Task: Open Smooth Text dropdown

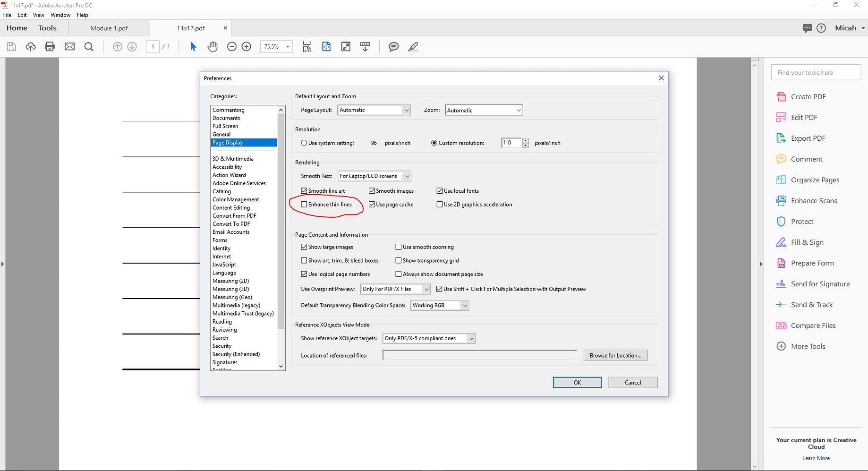Action: (374, 176)
